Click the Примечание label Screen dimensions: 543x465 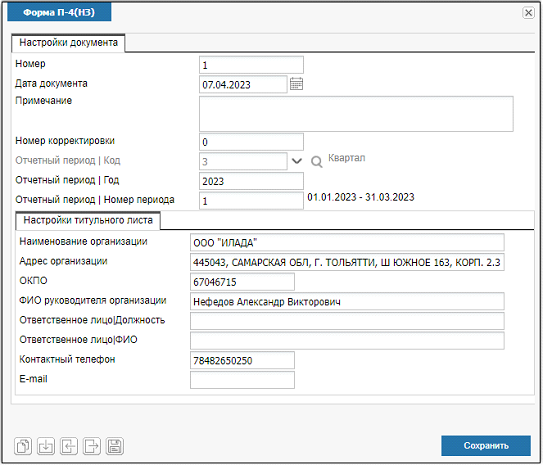pyautogui.click(x=44, y=101)
